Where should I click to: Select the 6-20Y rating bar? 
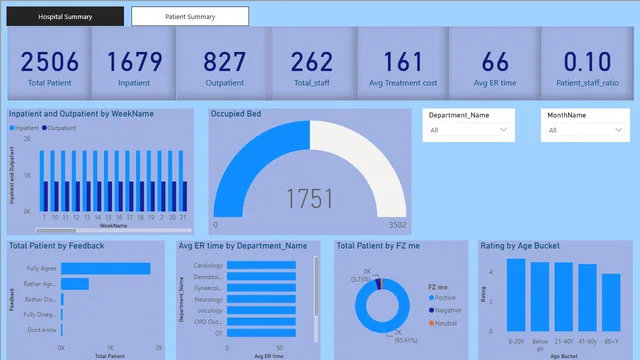(516, 295)
